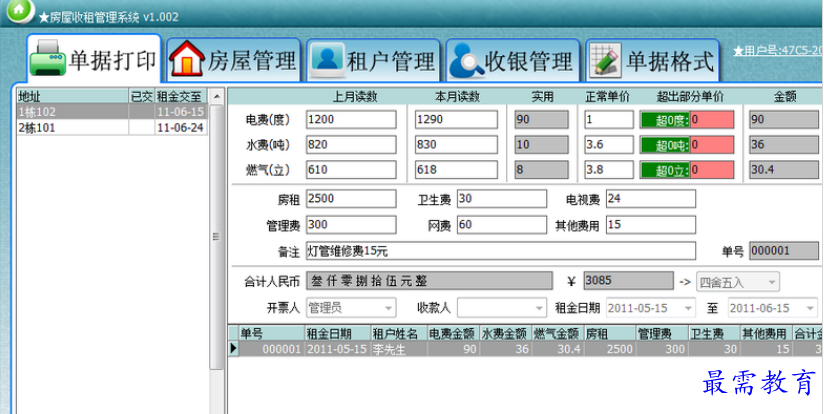Click water last-month reading field 820
This screenshot has width=824, height=414.
click(351, 144)
